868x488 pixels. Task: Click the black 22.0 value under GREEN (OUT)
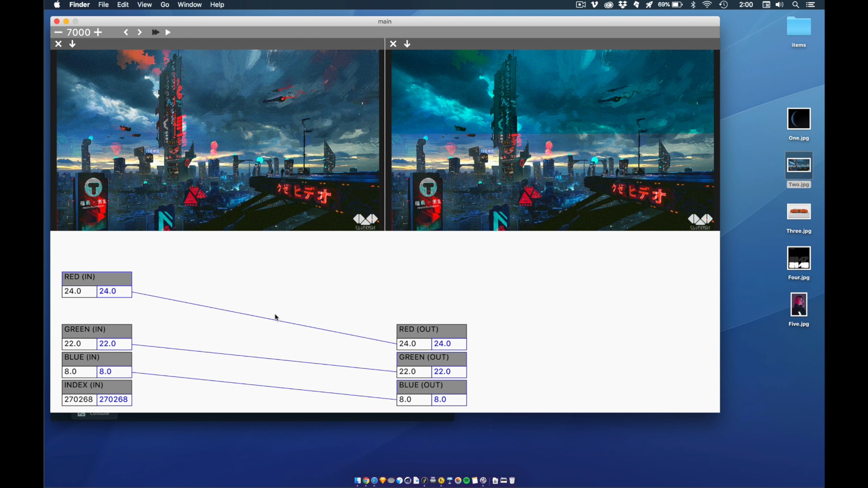tap(414, 372)
